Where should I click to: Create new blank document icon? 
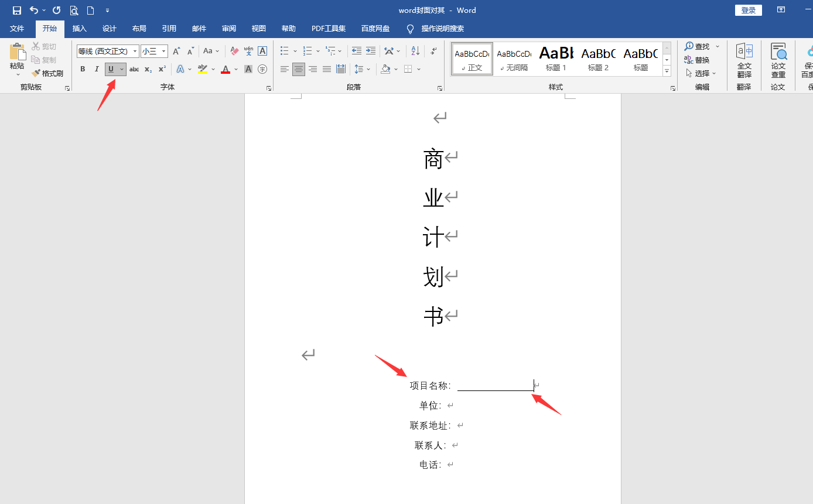click(x=90, y=11)
